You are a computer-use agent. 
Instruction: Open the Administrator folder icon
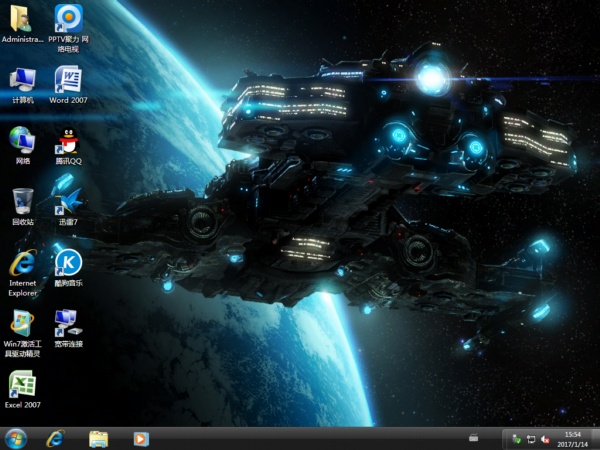[22, 24]
